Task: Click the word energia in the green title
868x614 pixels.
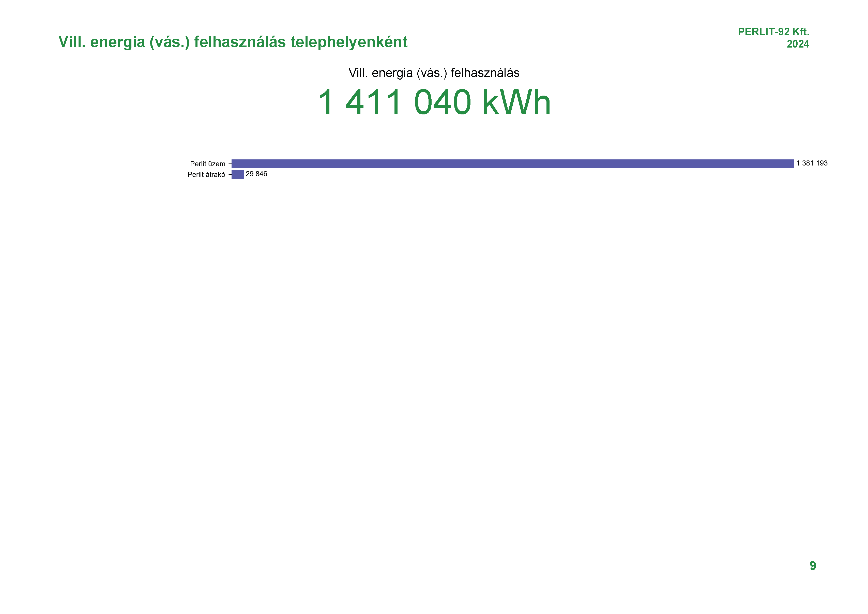Action: coord(117,42)
